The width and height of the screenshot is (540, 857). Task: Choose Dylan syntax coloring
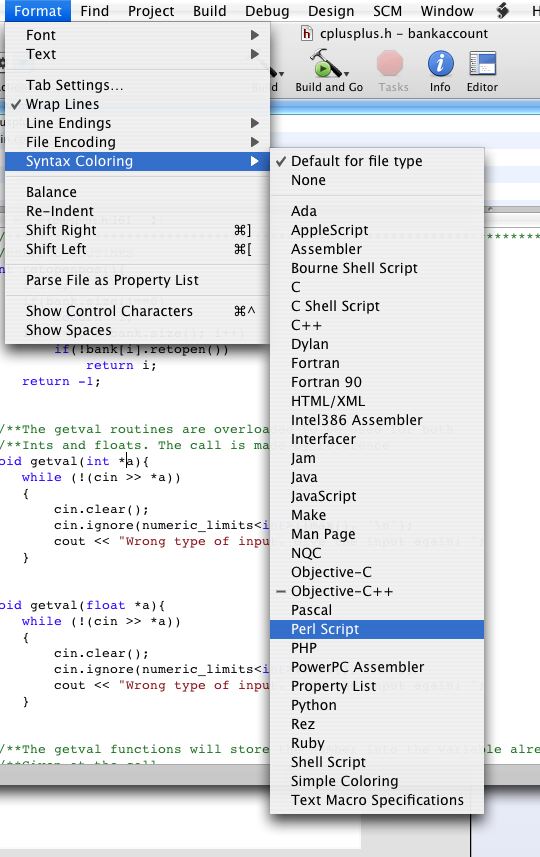pyautogui.click(x=377, y=344)
